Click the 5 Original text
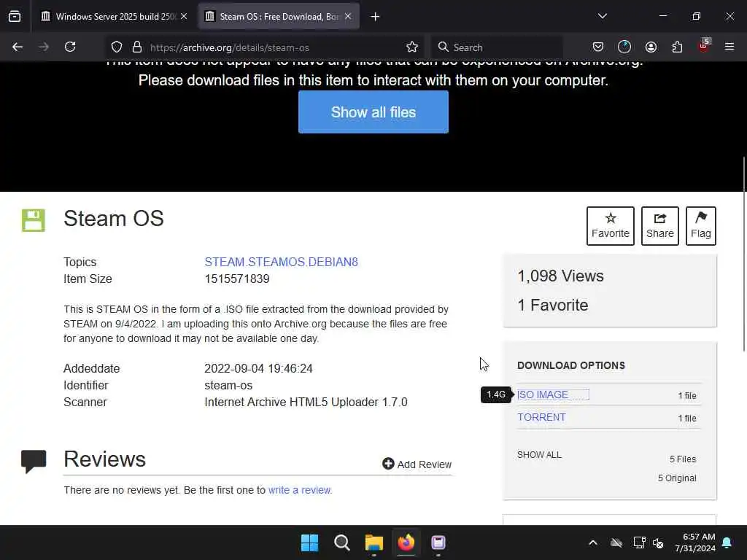747x560 pixels. click(x=677, y=478)
